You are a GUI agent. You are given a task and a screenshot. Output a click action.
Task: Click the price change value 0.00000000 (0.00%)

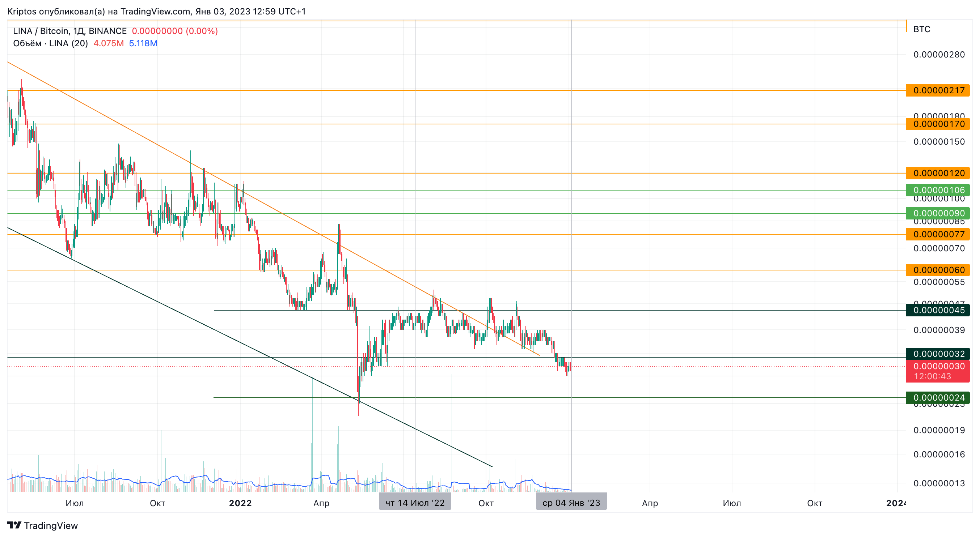tap(175, 31)
